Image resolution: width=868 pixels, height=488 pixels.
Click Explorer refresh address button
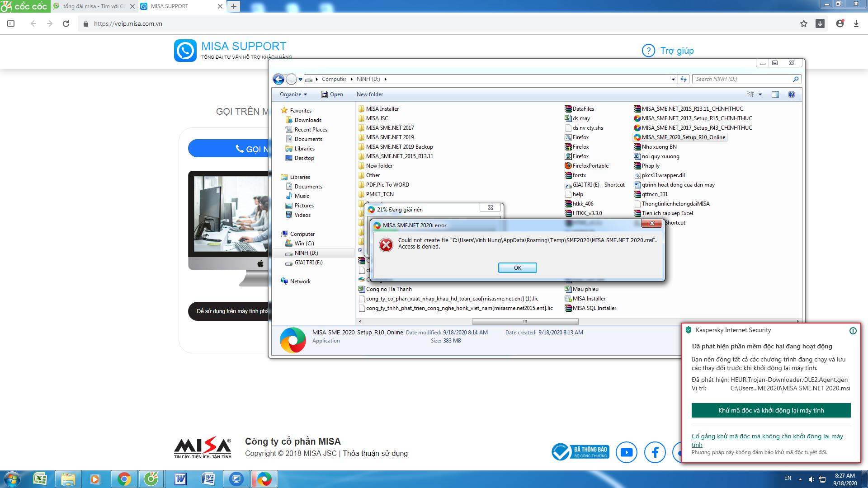(684, 79)
